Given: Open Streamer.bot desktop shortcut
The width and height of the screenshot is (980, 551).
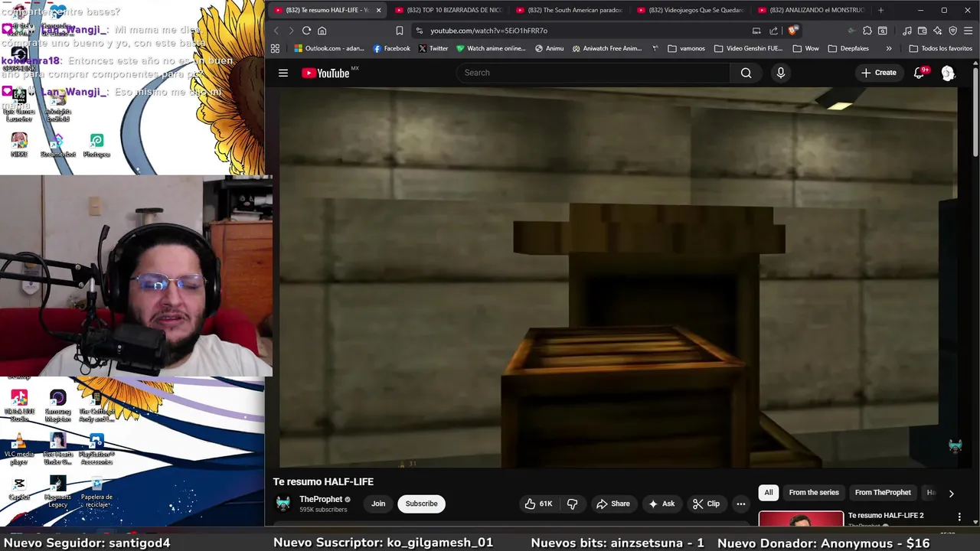Looking at the screenshot, I should pyautogui.click(x=58, y=145).
